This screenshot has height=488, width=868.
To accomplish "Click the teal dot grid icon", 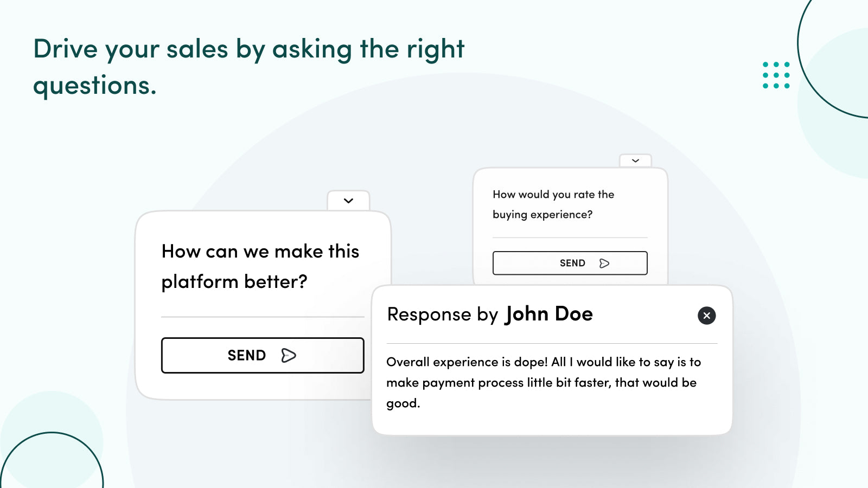I will [776, 75].
